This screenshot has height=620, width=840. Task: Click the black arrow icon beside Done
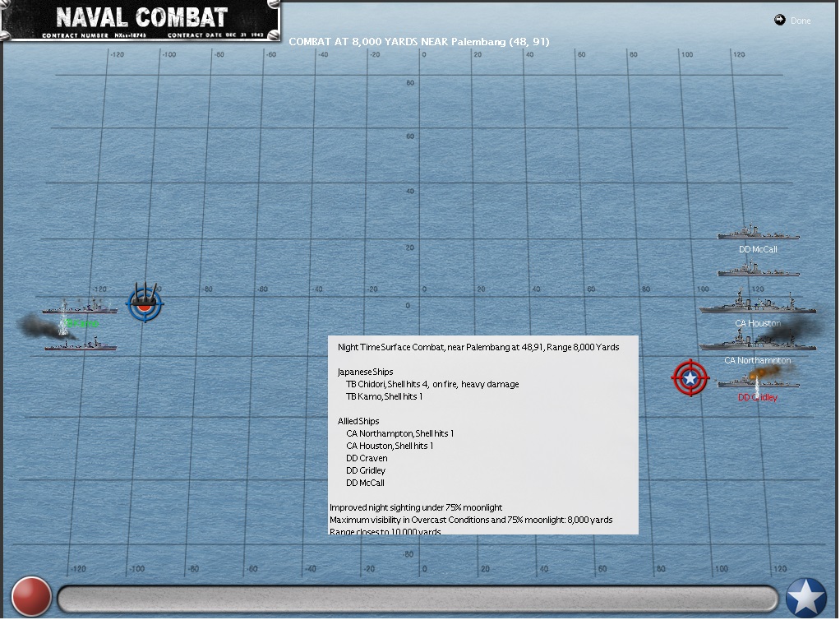point(779,21)
